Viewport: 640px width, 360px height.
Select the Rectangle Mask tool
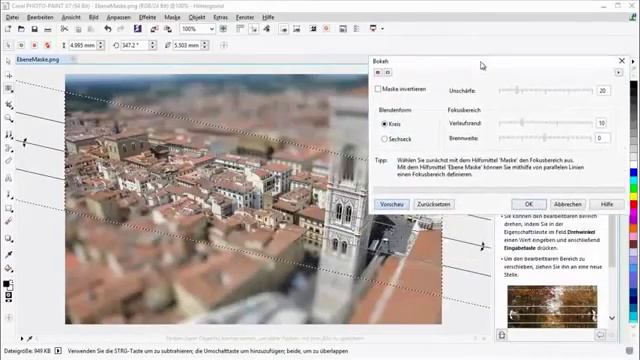tap(9, 89)
